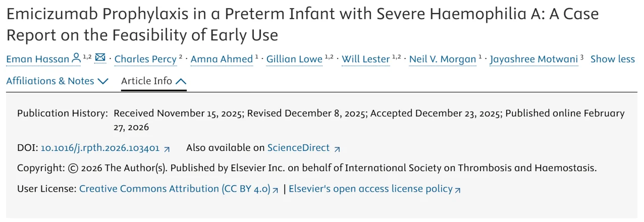Click the person icon beside Eman Hassan
This screenshot has width=644, height=222.
(x=76, y=58)
